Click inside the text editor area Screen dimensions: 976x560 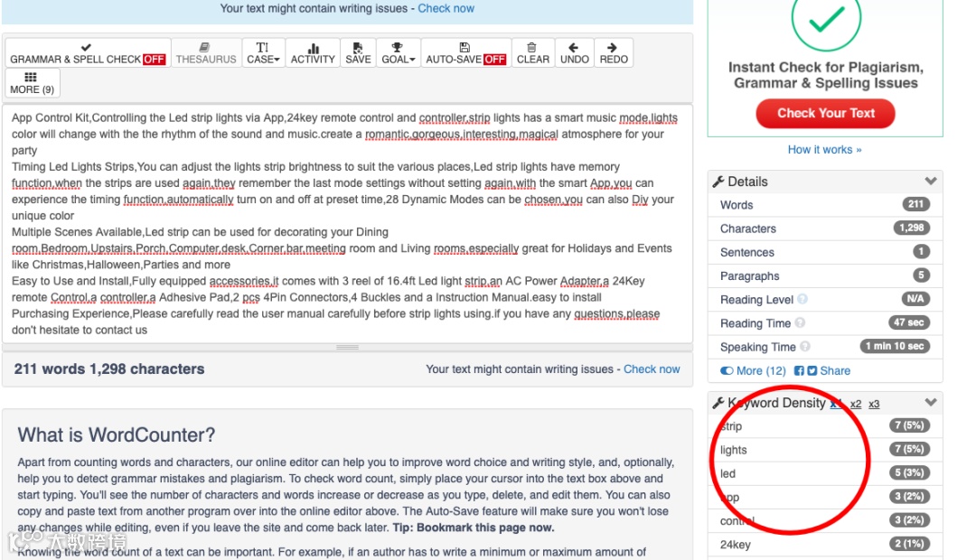point(347,224)
